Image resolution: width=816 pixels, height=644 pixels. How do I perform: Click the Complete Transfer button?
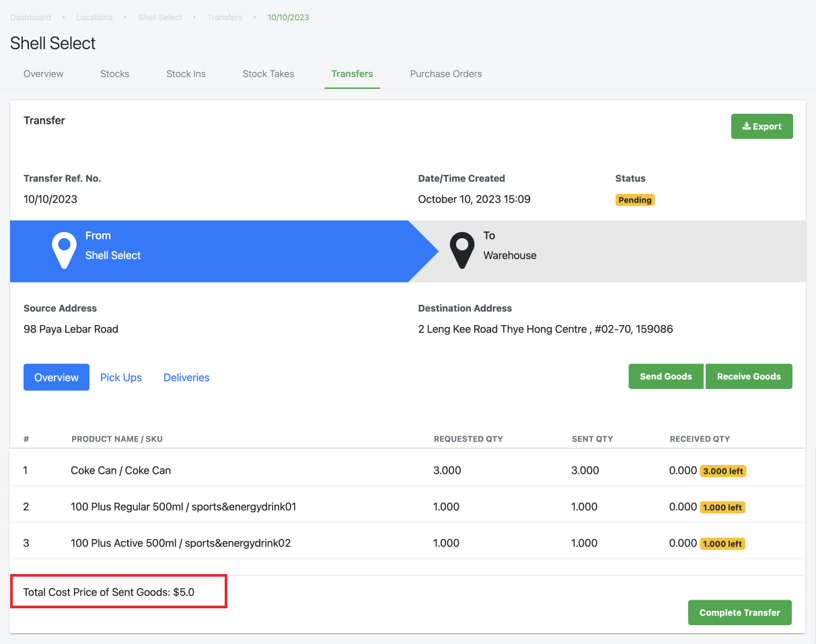tap(740, 612)
